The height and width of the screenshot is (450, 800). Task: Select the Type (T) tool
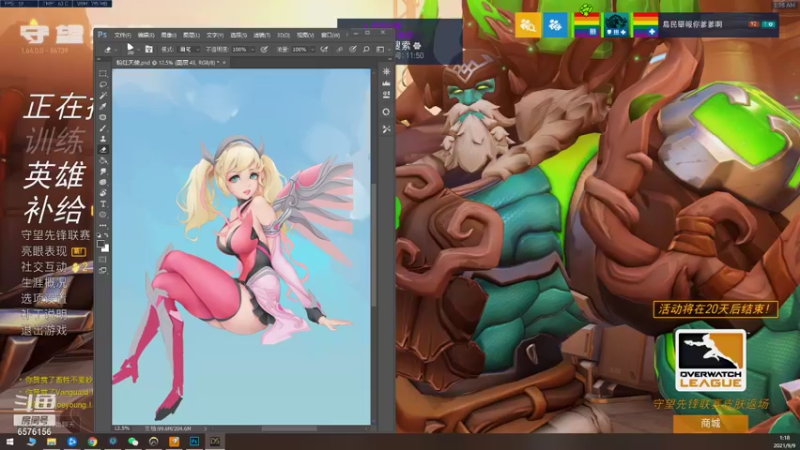[103, 204]
